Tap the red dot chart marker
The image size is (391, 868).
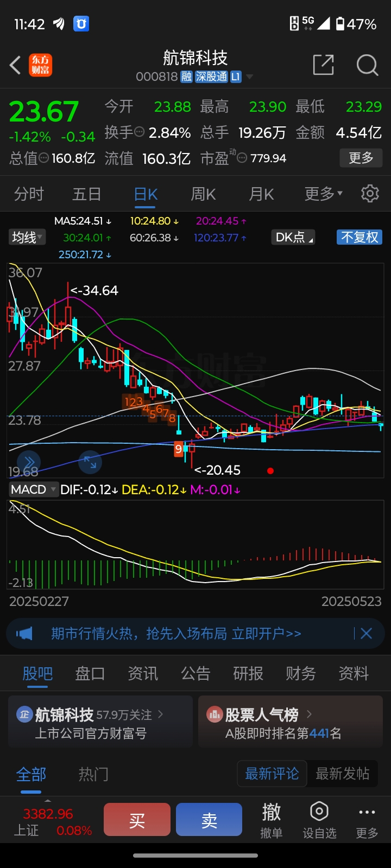270,470
